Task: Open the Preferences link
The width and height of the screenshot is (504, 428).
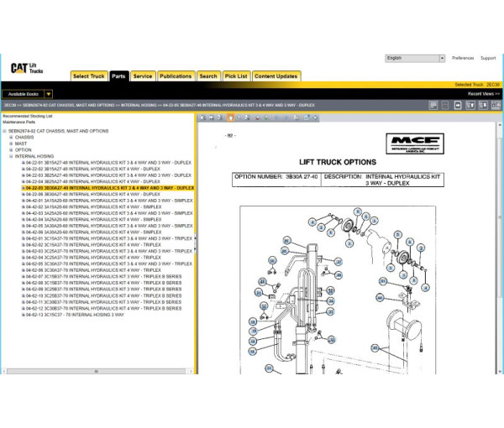Action: point(463,58)
